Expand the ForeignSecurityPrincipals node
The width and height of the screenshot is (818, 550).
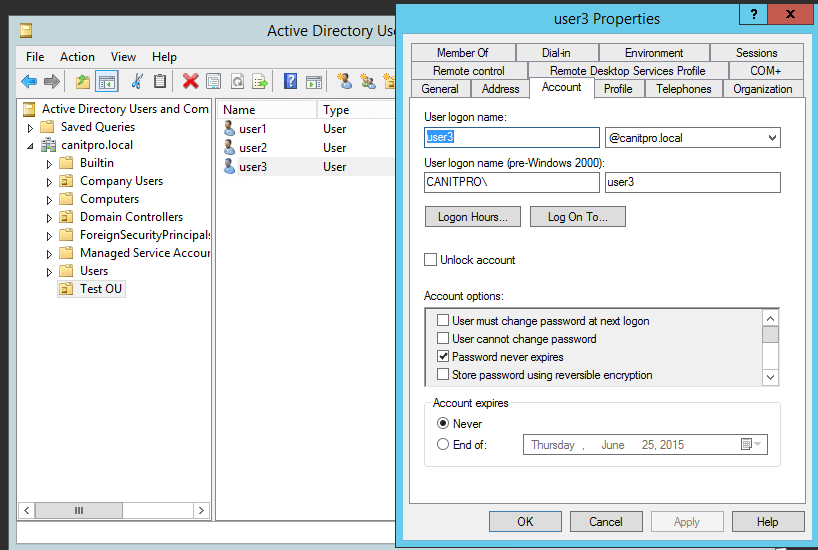coord(49,236)
